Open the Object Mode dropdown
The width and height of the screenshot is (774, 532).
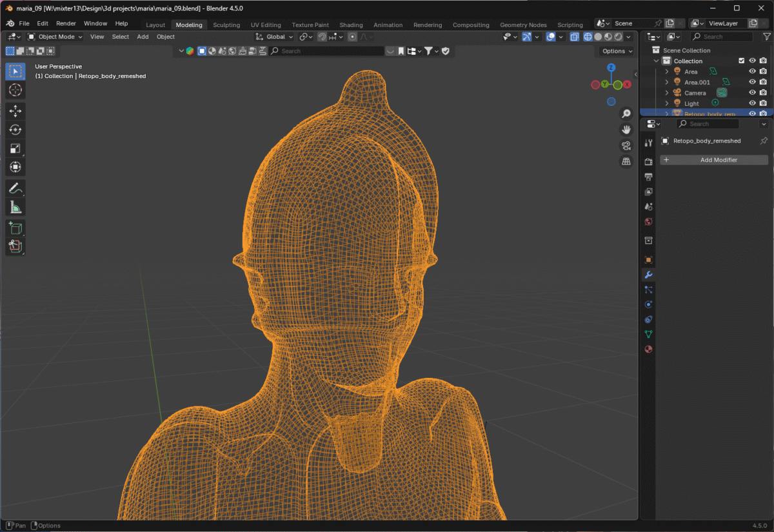pyautogui.click(x=55, y=37)
